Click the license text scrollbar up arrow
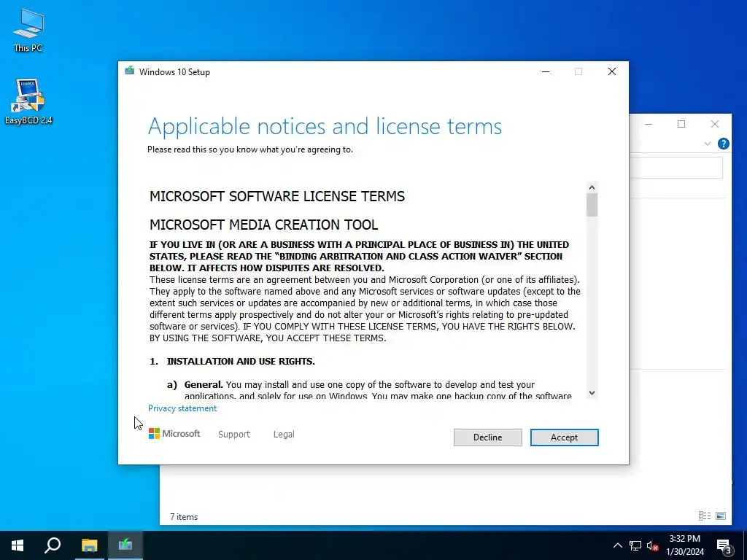This screenshot has width=747, height=560. [592, 187]
